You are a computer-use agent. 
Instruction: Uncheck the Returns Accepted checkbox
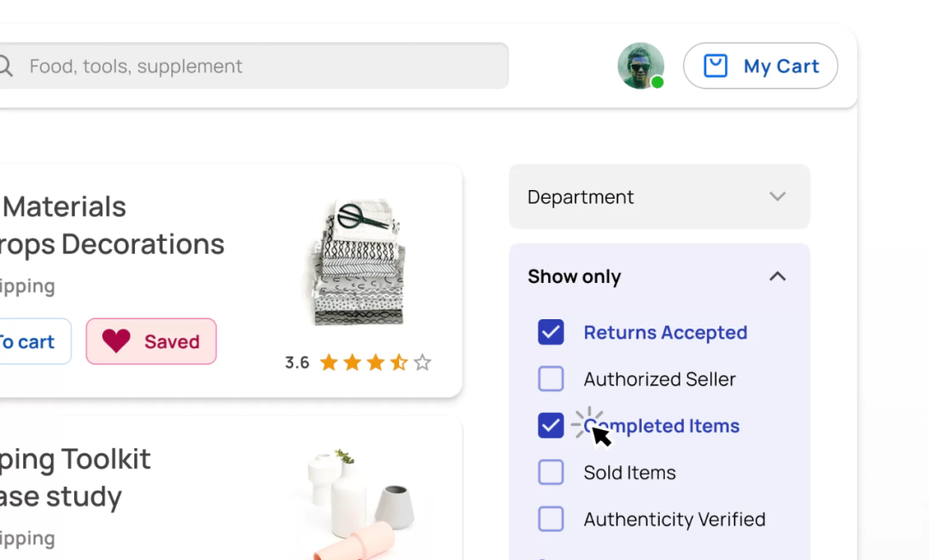(551, 332)
